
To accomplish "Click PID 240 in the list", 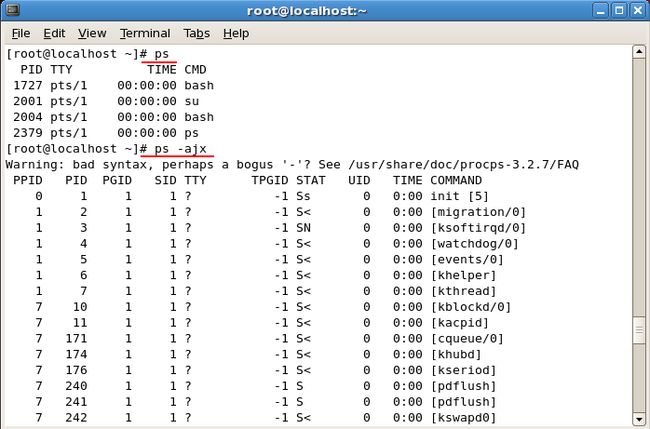I will 76,386.
